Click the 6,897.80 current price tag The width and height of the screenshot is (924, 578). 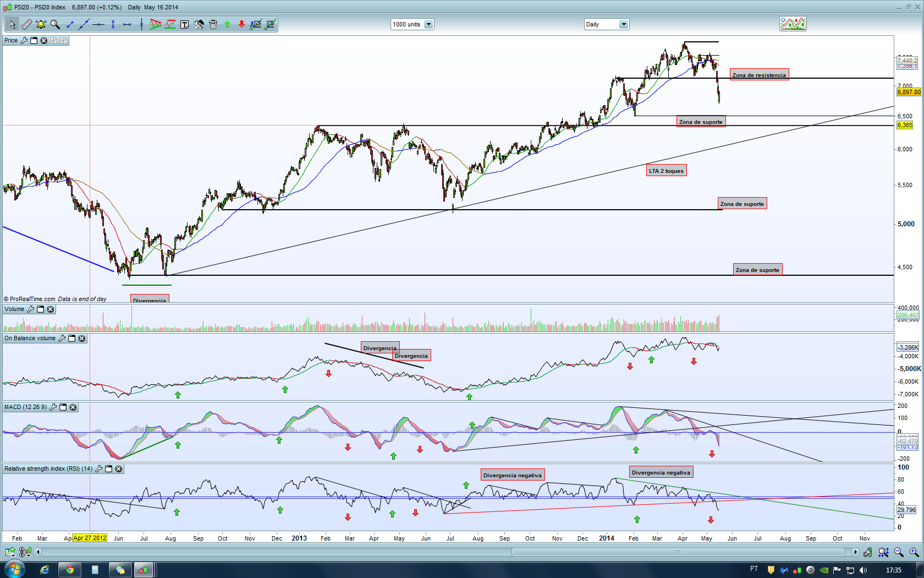click(x=909, y=92)
